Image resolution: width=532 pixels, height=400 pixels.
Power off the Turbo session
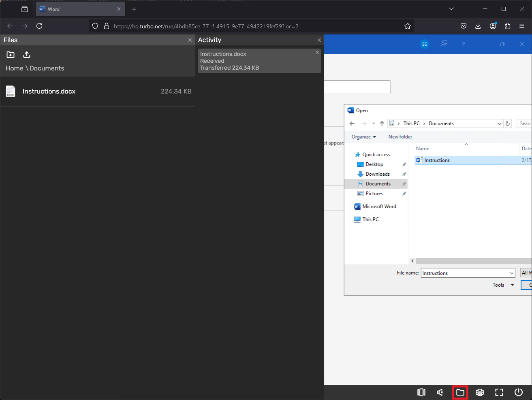pyautogui.click(x=519, y=392)
